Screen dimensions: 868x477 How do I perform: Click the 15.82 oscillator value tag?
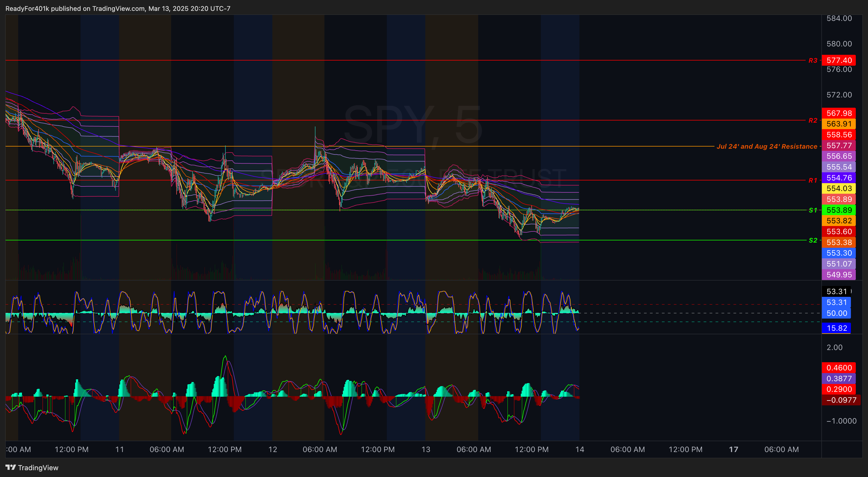[x=836, y=328]
